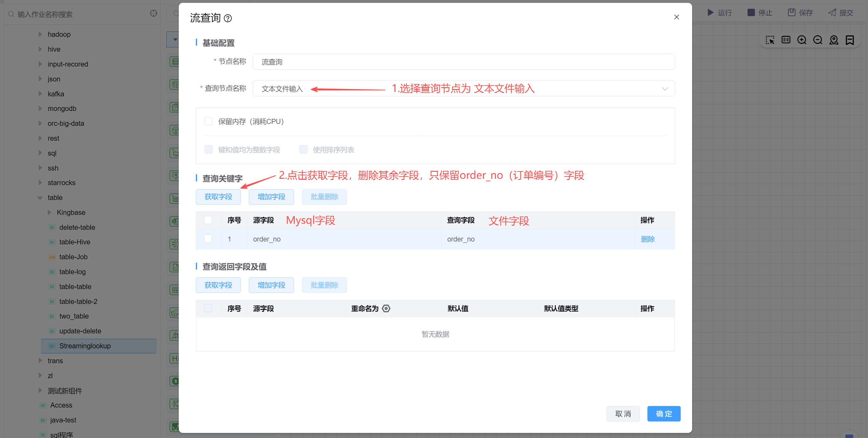This screenshot has width=868, height=438.
Task: Click the help icon beside 流查询 title
Action: [x=228, y=18]
